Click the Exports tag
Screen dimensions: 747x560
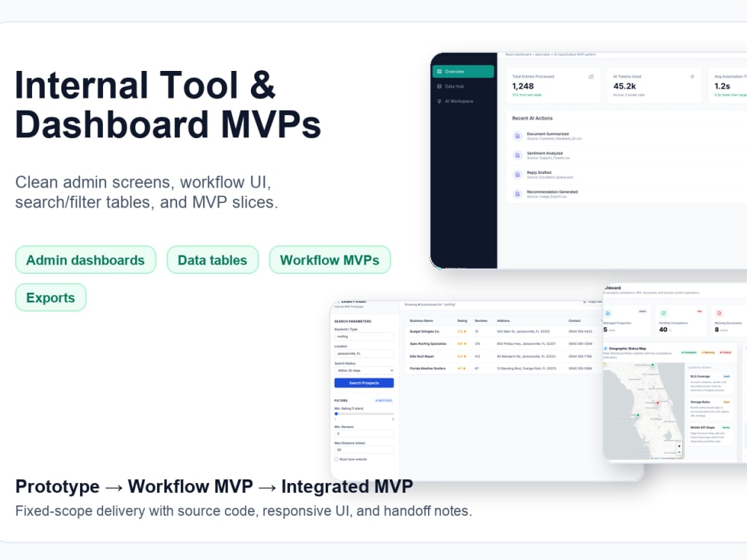point(51,298)
